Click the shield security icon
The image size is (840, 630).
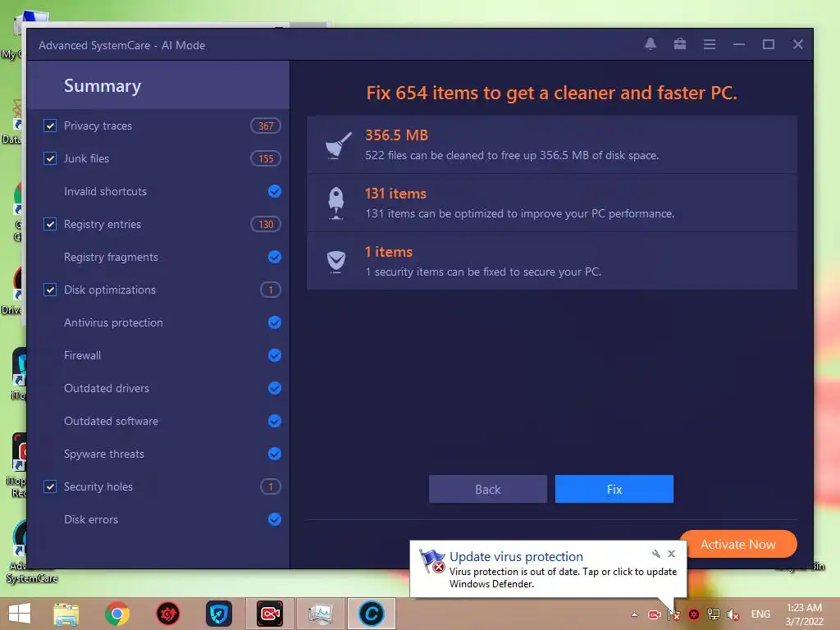tap(336, 262)
